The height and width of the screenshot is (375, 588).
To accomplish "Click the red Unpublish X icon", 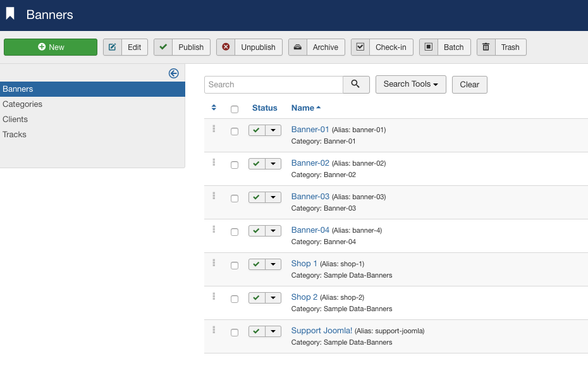I will click(226, 47).
